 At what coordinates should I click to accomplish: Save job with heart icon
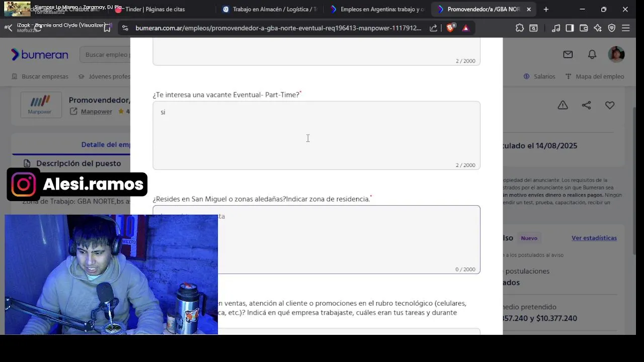coord(610,105)
